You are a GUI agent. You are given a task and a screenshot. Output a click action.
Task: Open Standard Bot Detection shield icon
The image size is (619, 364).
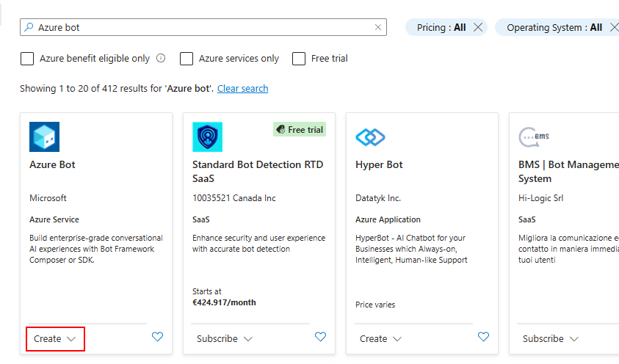point(207,136)
